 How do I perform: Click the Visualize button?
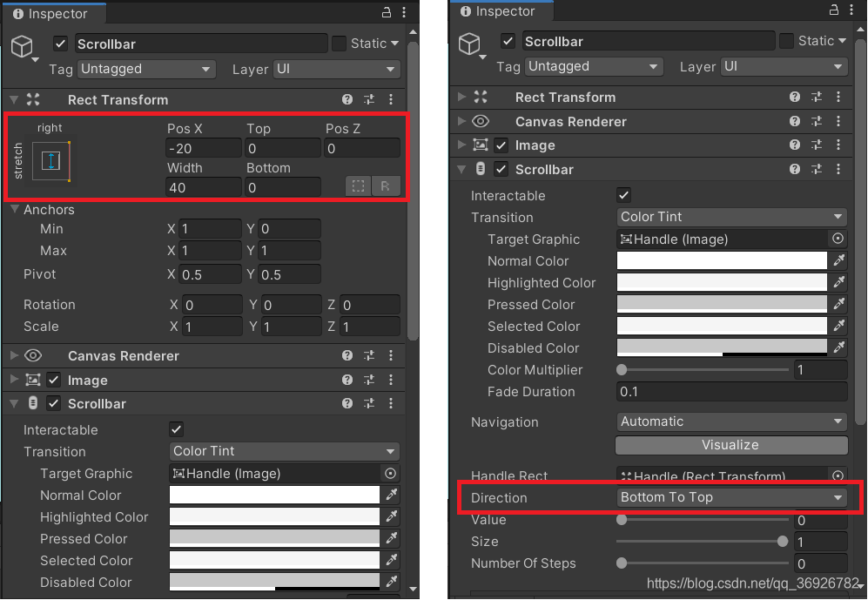click(731, 445)
